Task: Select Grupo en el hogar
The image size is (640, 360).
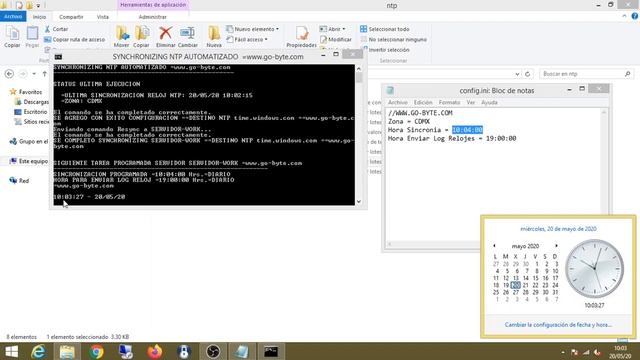Action: point(29,142)
